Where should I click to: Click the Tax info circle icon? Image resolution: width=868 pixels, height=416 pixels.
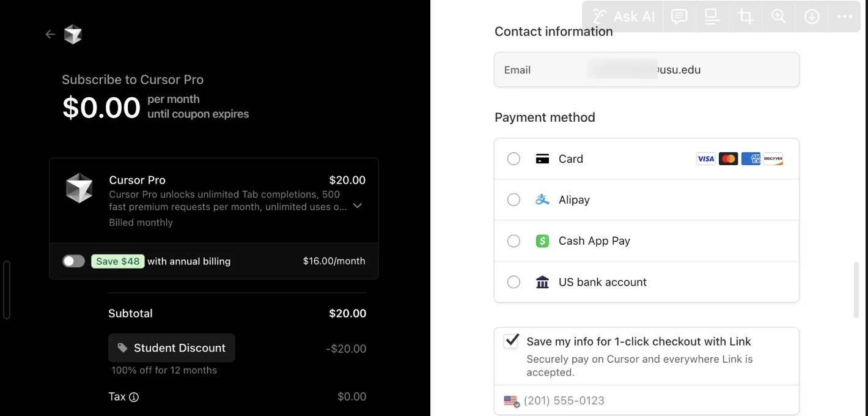coord(134,397)
